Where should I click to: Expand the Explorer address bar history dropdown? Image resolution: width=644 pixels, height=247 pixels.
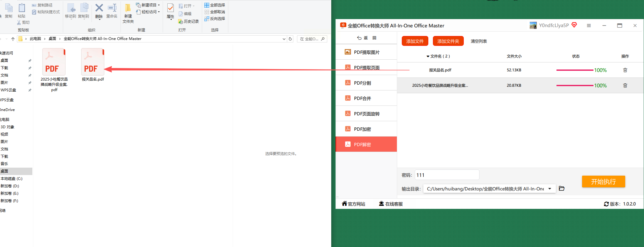coord(284,39)
